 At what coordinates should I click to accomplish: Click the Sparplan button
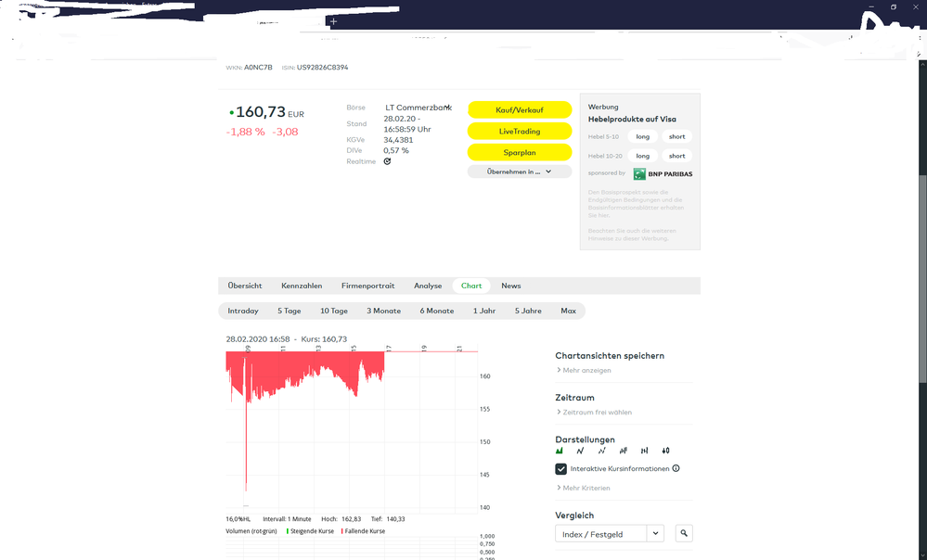(x=519, y=152)
